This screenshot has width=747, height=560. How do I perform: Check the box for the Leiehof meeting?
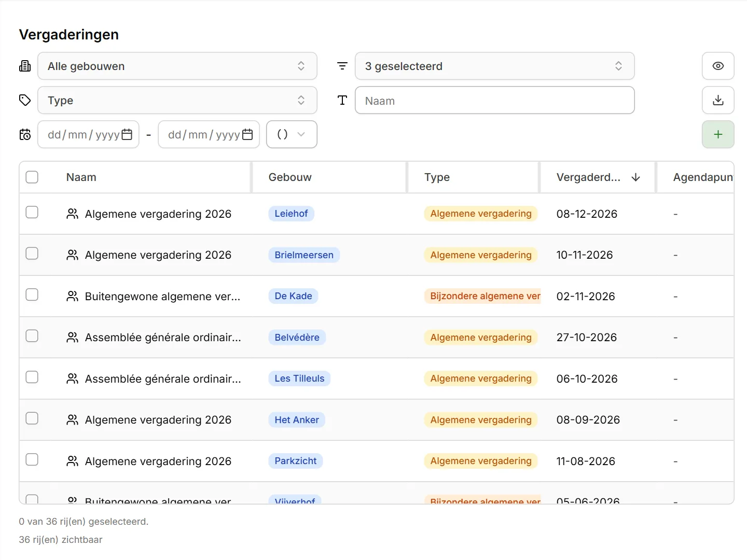coord(32,212)
